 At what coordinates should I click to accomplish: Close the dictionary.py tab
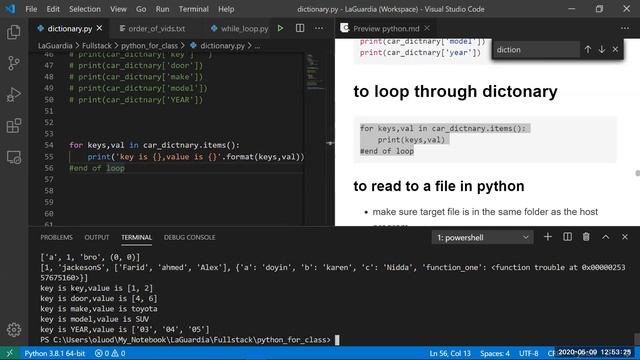[x=100, y=28]
